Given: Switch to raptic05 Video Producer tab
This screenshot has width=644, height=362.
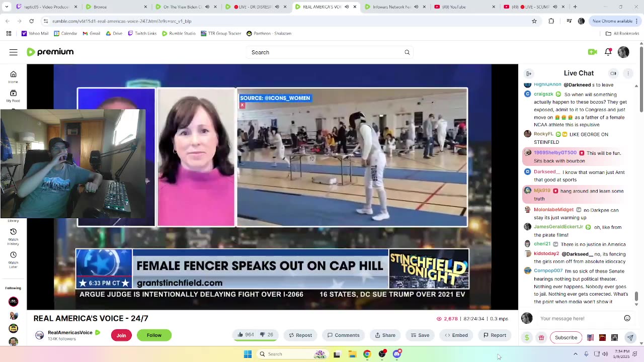Looking at the screenshot, I should tap(45, 7).
